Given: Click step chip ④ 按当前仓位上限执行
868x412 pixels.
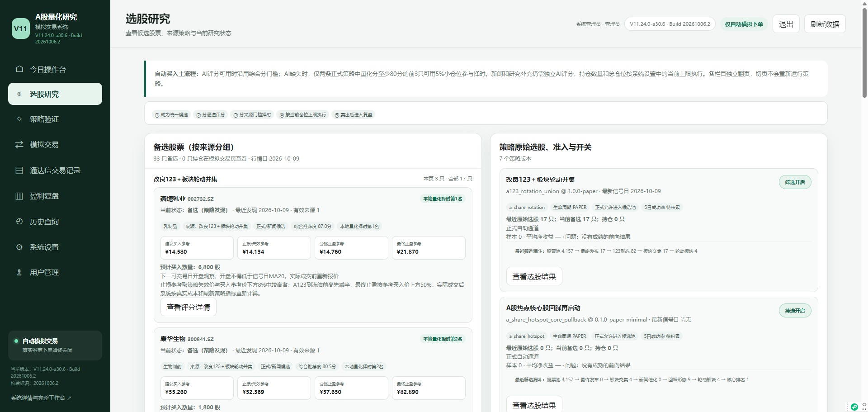Looking at the screenshot, I should 303,115.
